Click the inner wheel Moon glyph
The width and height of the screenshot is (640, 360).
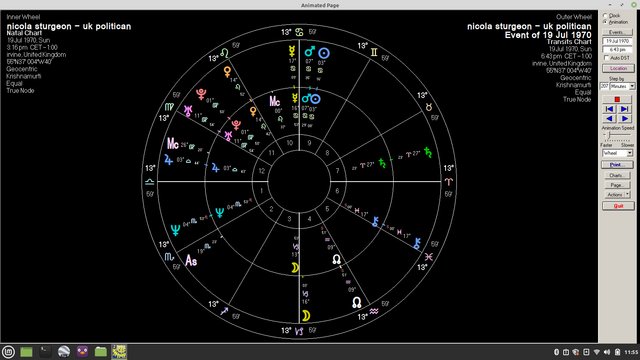point(295,268)
